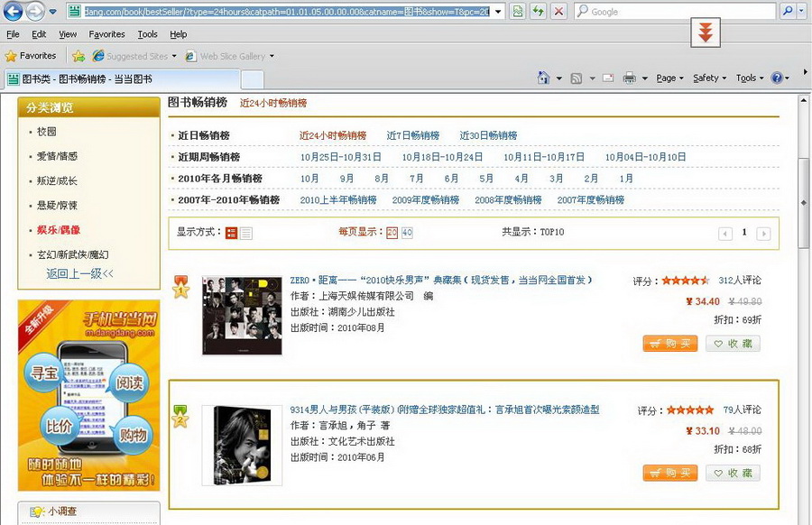
Task: Click the Stop loading icon
Action: 558,12
